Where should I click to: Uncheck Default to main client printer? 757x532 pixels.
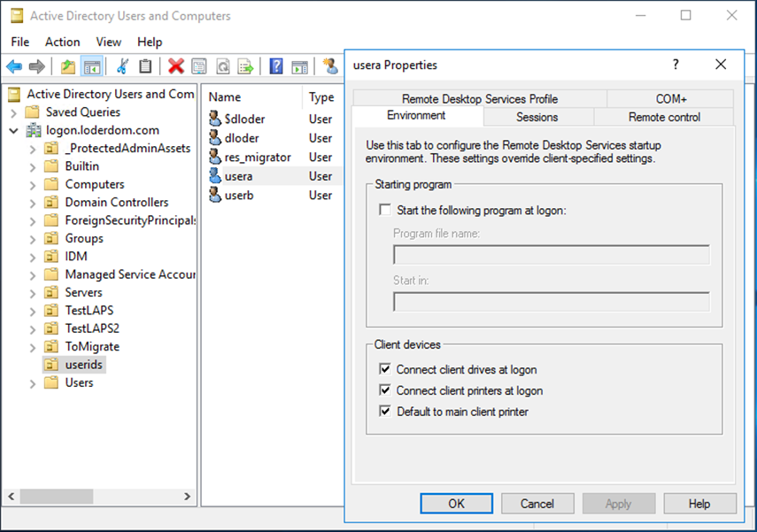[x=385, y=410]
